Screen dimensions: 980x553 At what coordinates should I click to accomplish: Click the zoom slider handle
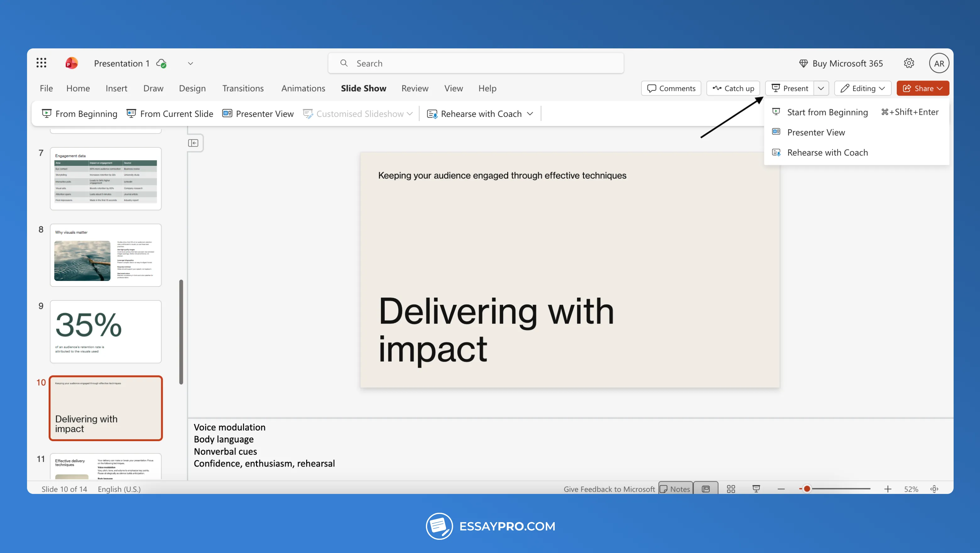click(807, 489)
